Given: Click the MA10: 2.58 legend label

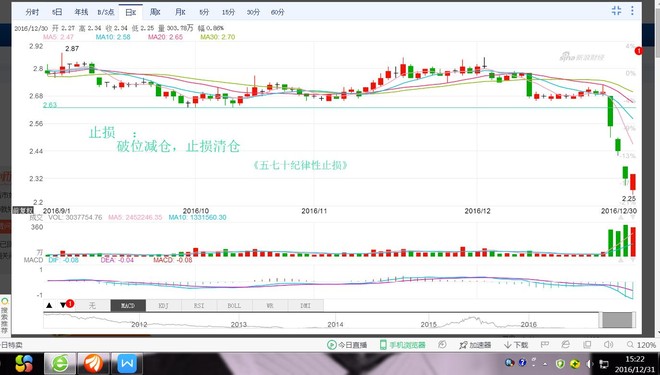Looking at the screenshot, I should pyautogui.click(x=113, y=37).
